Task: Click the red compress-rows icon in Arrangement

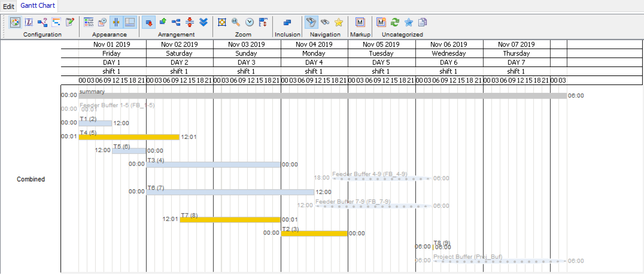Action: pos(190,22)
